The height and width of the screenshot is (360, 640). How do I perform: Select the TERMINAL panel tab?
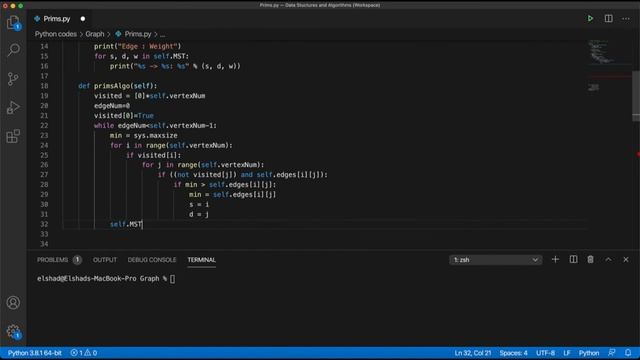point(202,260)
